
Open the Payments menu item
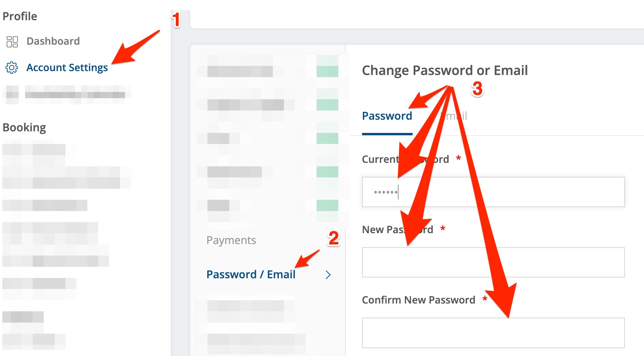click(231, 240)
